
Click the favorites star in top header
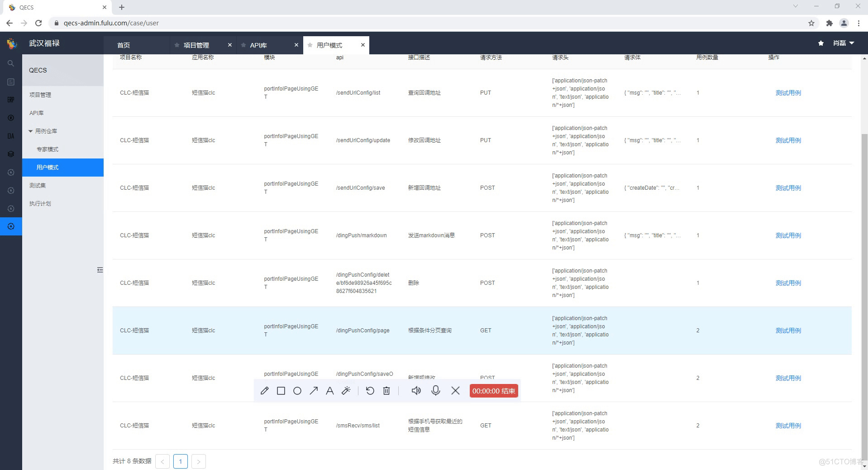pyautogui.click(x=821, y=43)
